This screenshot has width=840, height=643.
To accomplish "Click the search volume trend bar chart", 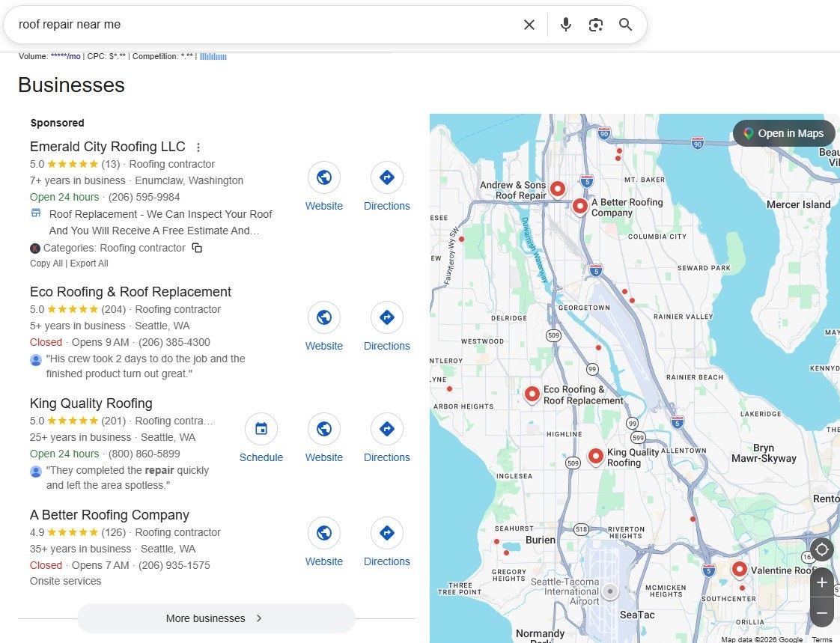I will pyautogui.click(x=213, y=56).
